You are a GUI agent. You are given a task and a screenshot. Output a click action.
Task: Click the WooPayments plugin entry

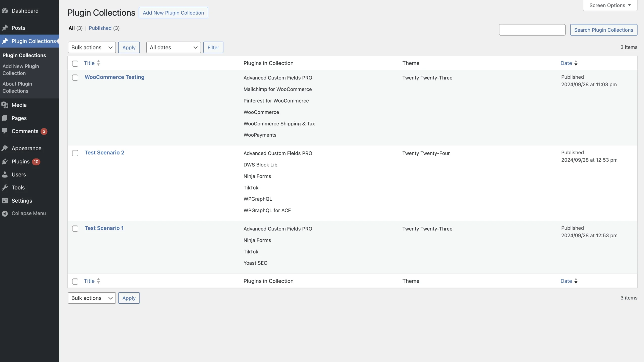(260, 135)
